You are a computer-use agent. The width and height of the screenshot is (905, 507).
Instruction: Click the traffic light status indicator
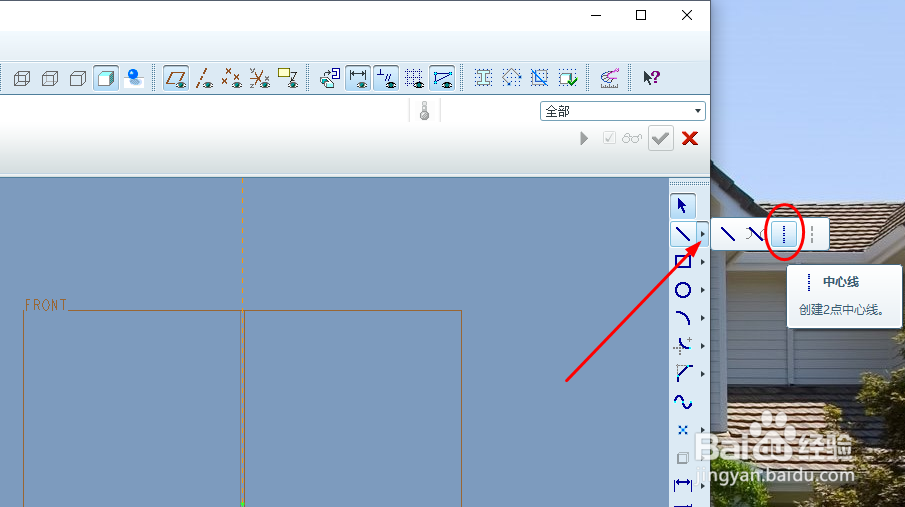pyautogui.click(x=424, y=111)
